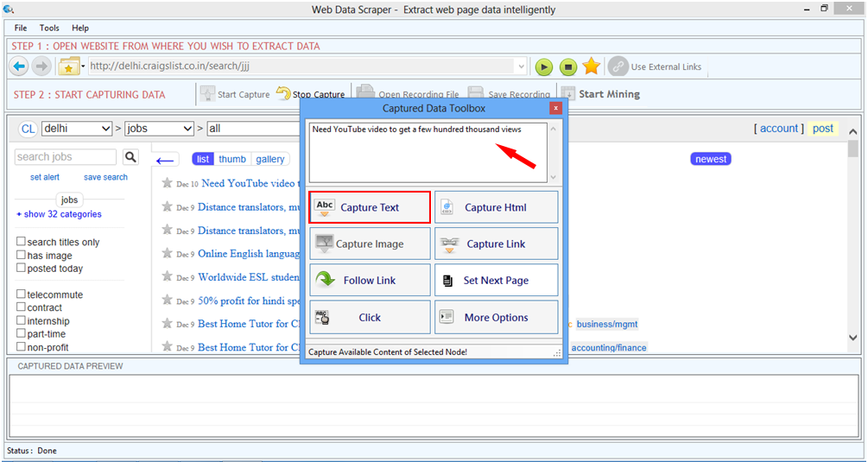Viewport: 868px width, 462px height.
Task: Click the account link
Action: tap(779, 129)
